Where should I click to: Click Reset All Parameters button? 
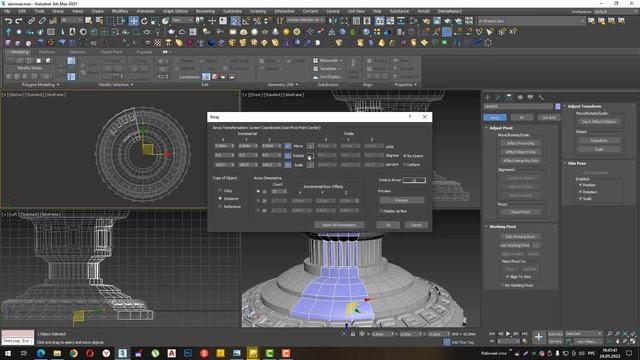pyautogui.click(x=339, y=225)
